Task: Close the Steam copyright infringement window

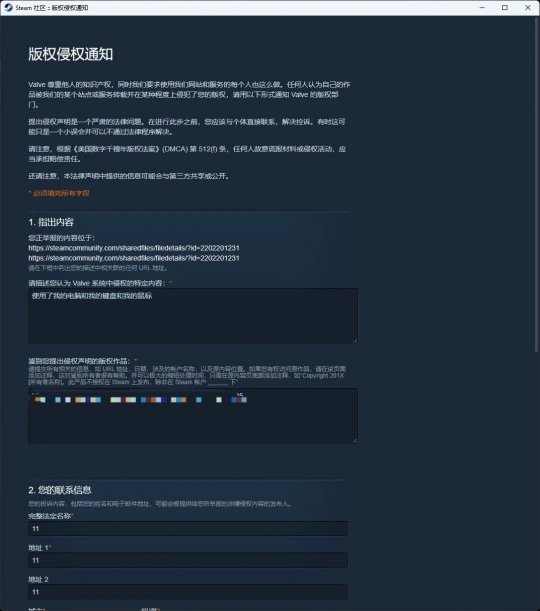Action: (x=528, y=7)
